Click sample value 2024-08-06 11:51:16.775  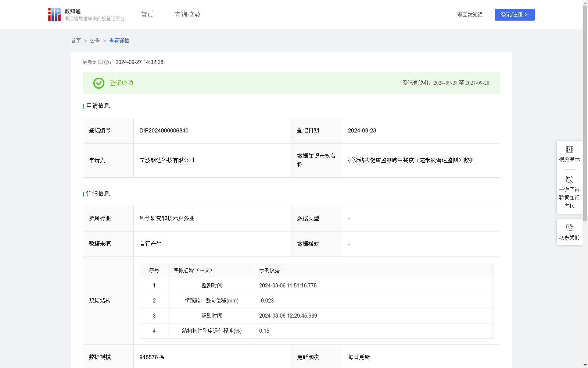[x=288, y=286]
